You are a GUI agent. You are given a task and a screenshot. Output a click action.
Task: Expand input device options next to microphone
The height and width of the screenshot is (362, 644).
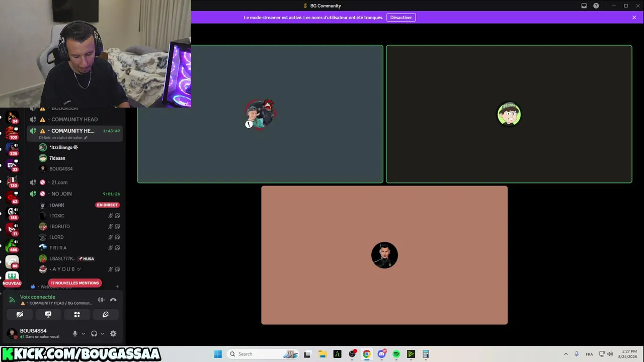click(84, 333)
